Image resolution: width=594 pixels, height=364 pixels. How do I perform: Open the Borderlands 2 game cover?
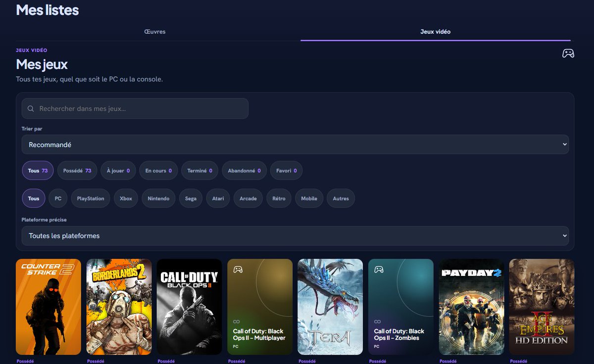[119, 307]
